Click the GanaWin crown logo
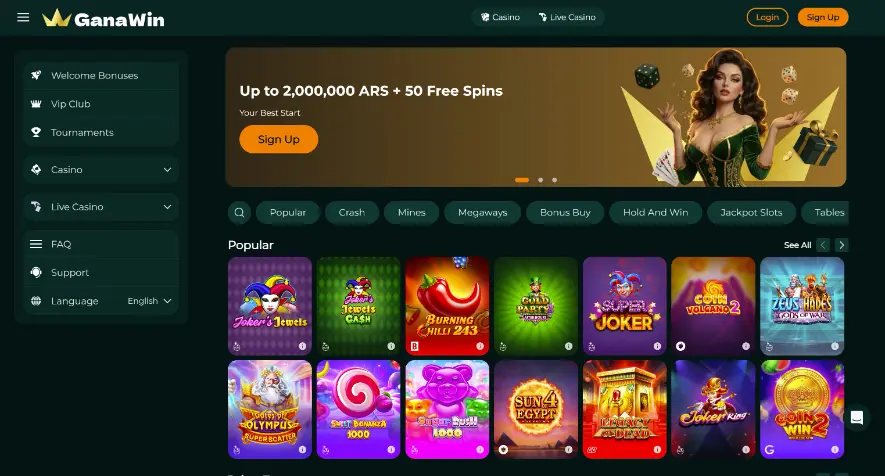This screenshot has width=885, height=476. click(x=104, y=18)
